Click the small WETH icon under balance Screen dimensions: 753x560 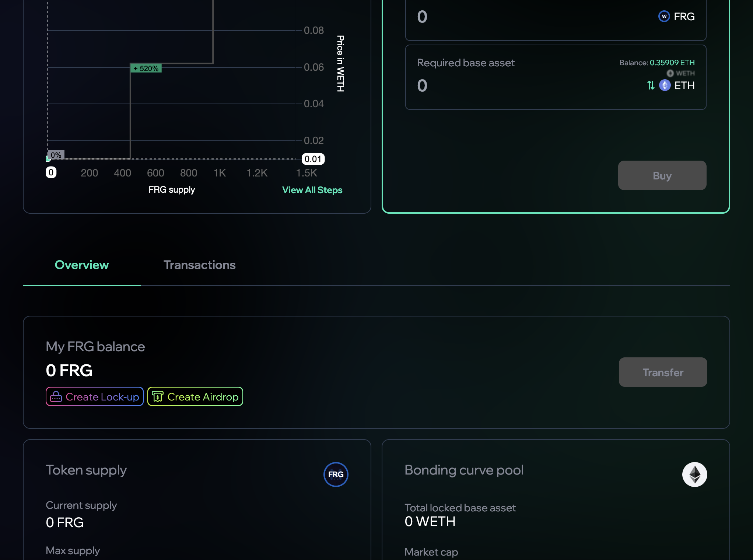(670, 73)
